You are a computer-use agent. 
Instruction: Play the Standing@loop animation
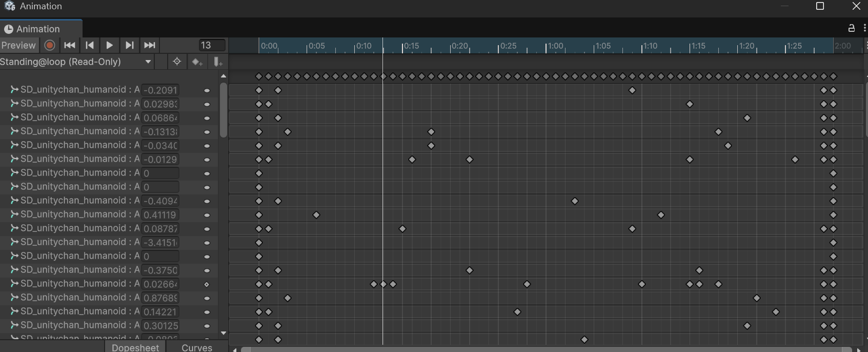click(109, 45)
